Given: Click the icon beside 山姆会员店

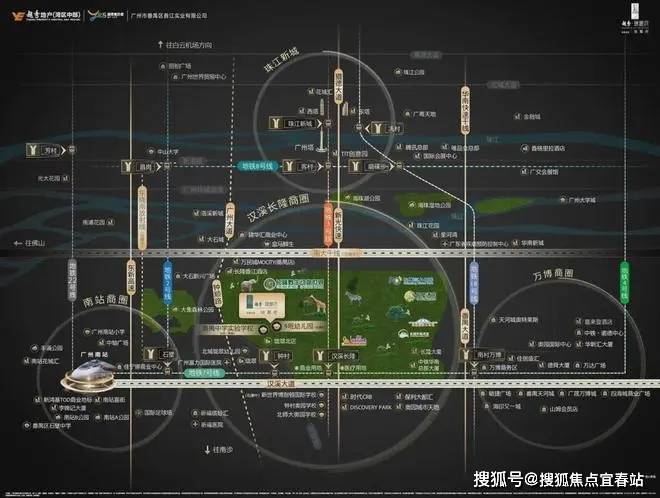Looking at the screenshot, I should coord(544,409).
